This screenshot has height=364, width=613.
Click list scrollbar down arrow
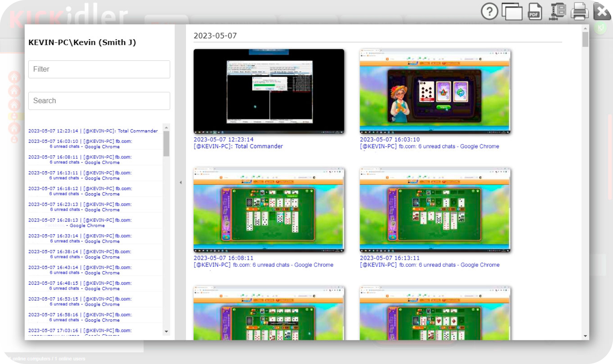click(x=166, y=332)
